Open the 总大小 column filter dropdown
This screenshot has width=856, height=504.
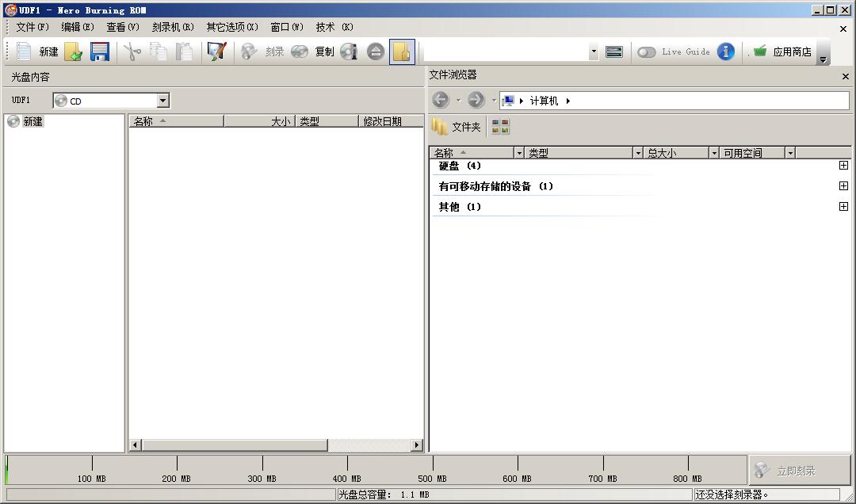(x=713, y=153)
